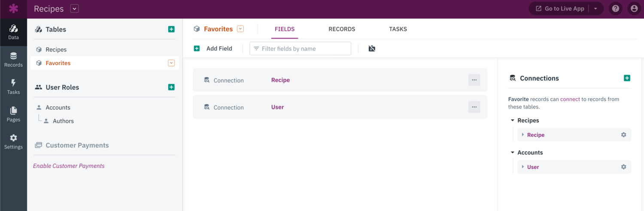Open the user account profile icon
The width and height of the screenshot is (644, 211).
(634, 9)
